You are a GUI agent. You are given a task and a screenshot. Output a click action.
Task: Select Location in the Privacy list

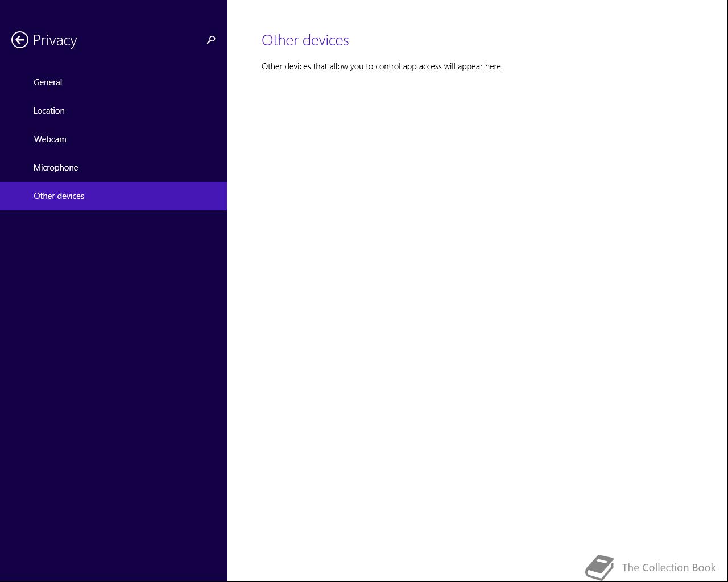[114, 111]
